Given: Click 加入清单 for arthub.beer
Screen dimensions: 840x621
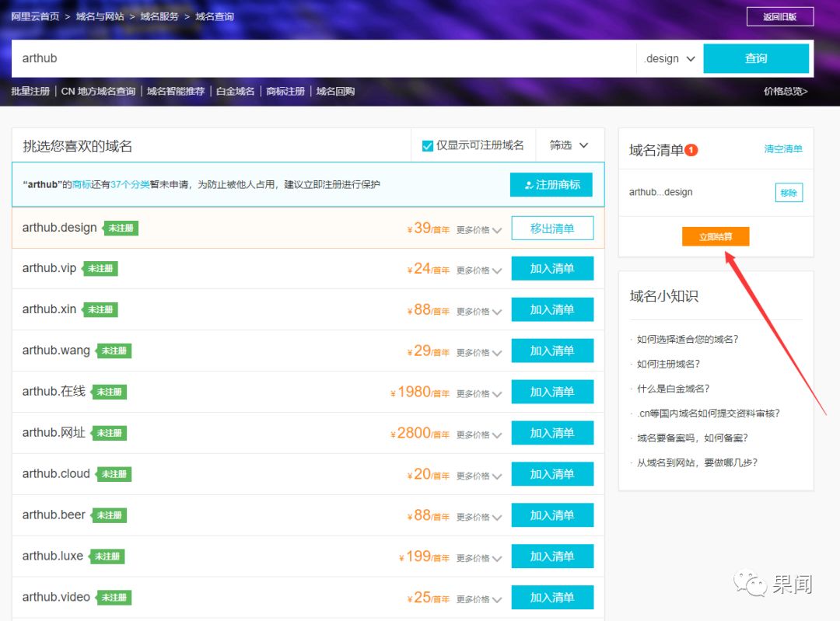Looking at the screenshot, I should [552, 515].
